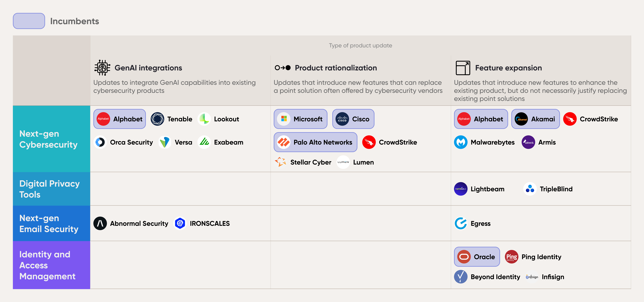Select the Next-gen Email Security row header
644x302 pixels.
click(52, 223)
